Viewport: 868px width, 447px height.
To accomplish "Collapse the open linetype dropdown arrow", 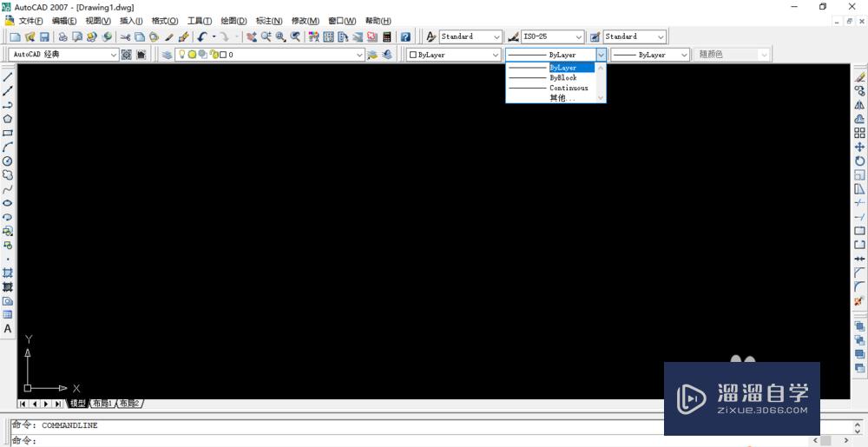I will 602,55.
